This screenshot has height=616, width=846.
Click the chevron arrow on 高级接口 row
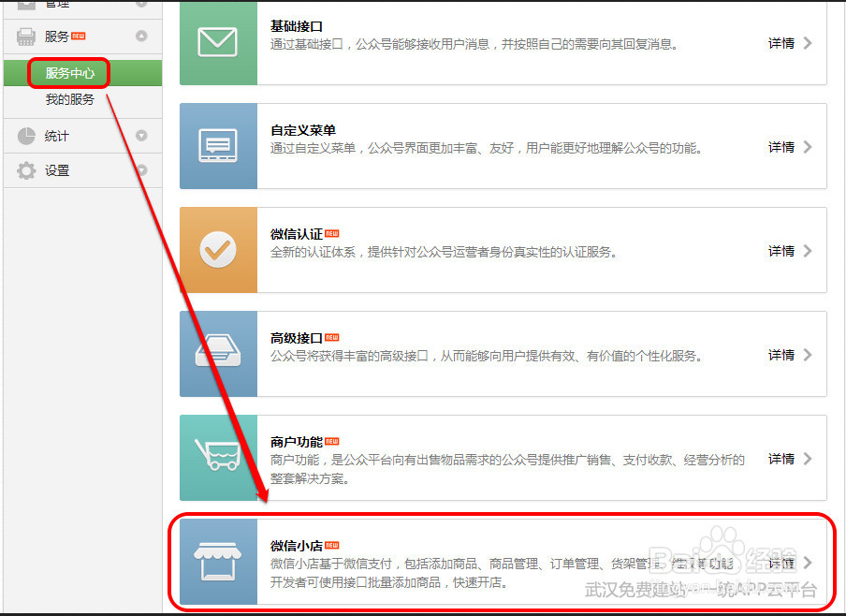pos(807,355)
